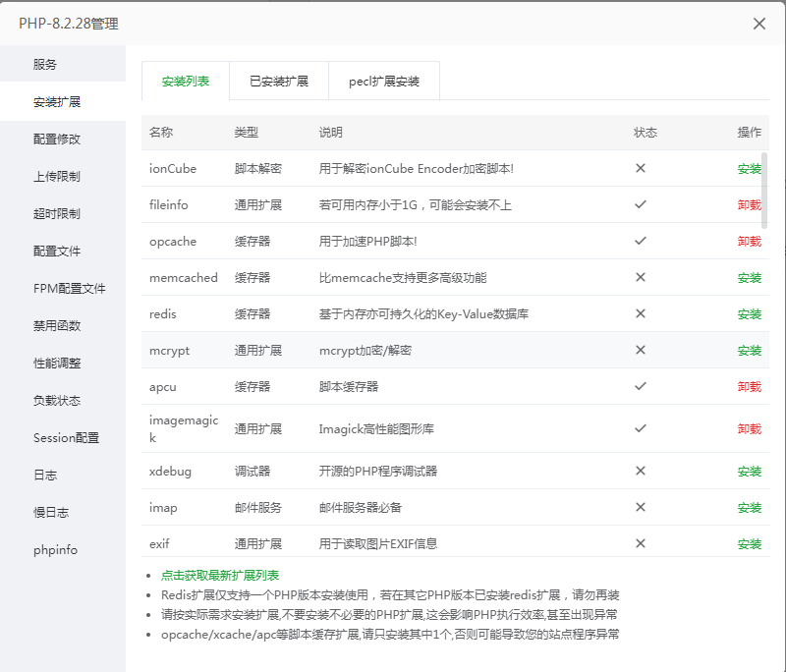786x672 pixels.
Task: Uninstall the imagemagick extension
Action: pyautogui.click(x=750, y=428)
